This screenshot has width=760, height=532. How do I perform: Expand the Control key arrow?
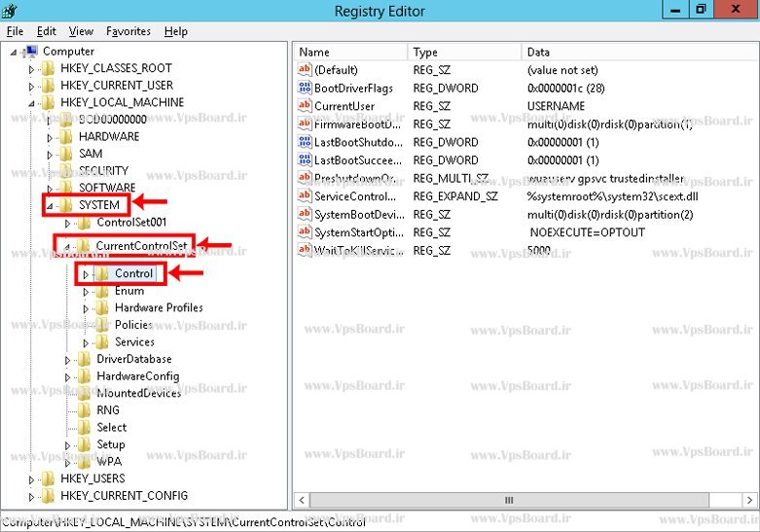point(86,274)
